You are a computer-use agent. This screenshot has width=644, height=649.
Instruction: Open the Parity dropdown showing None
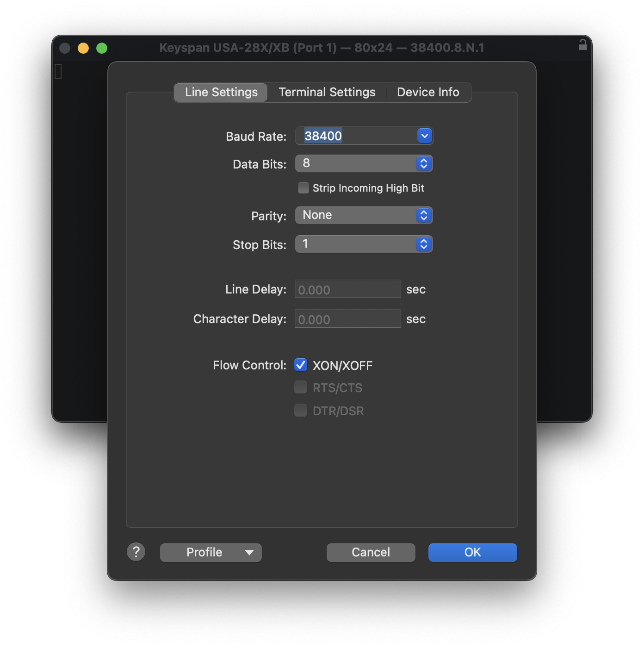coord(364,215)
